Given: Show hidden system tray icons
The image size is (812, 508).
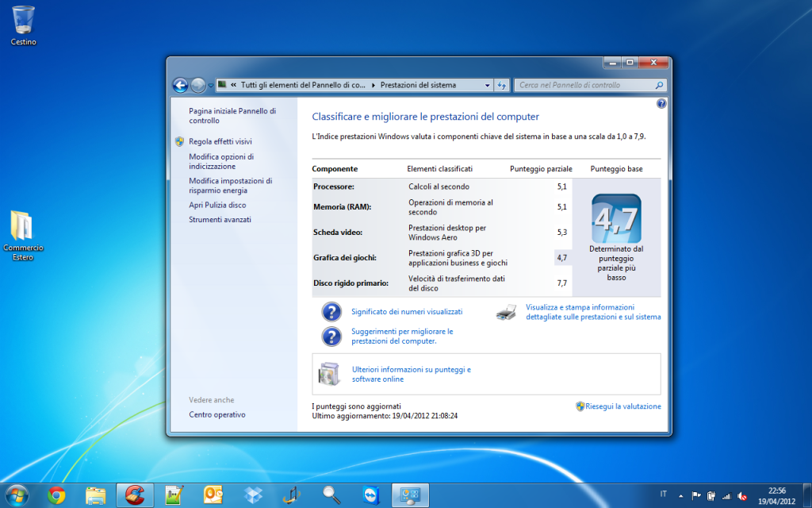Looking at the screenshot, I should coord(680,495).
